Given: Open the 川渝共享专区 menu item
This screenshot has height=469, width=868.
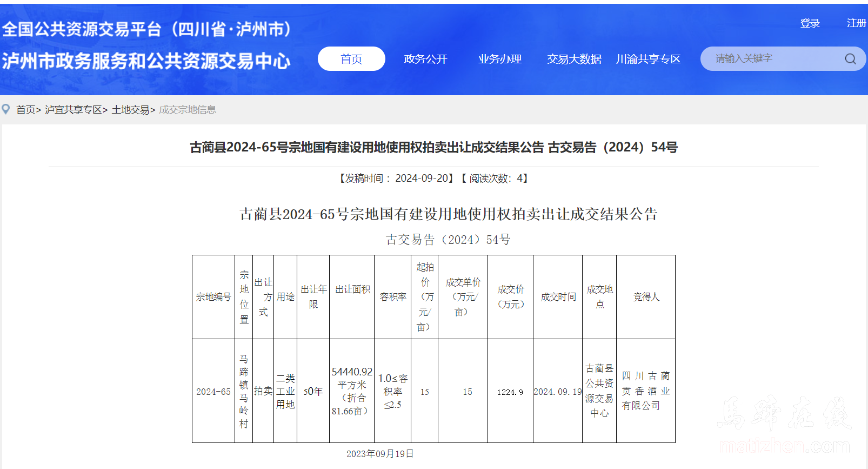Looking at the screenshot, I should pyautogui.click(x=648, y=59).
